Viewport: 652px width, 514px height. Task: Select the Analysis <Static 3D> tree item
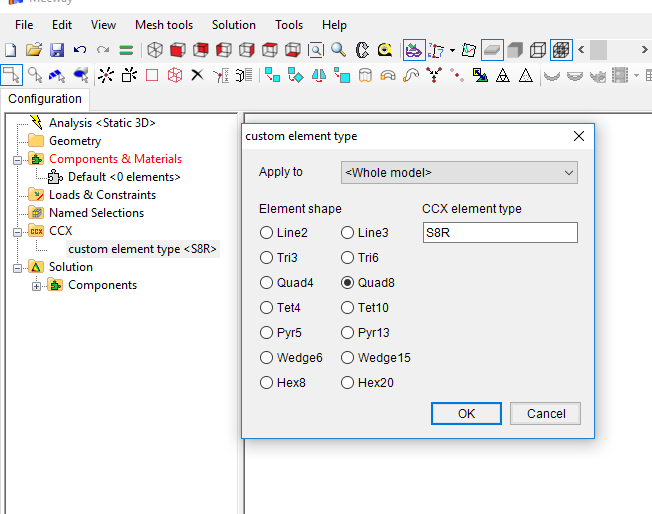click(x=102, y=123)
